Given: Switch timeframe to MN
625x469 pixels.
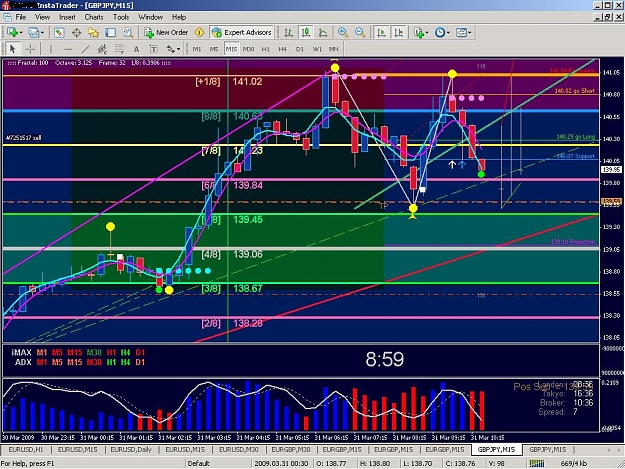Looking at the screenshot, I should (334, 49).
